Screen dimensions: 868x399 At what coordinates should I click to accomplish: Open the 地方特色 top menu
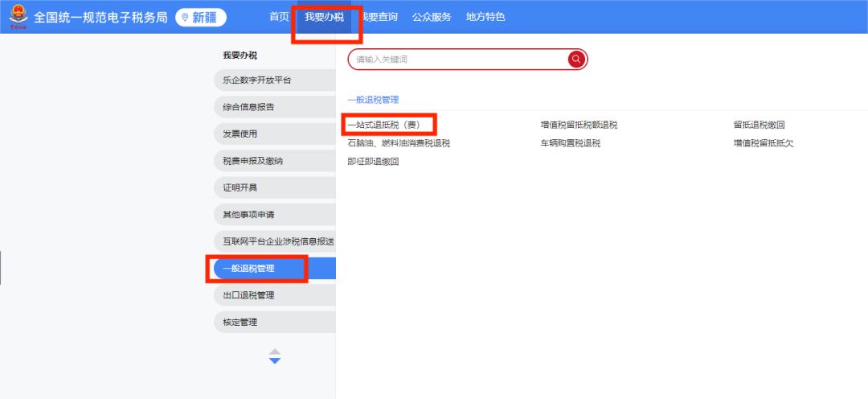coord(485,17)
